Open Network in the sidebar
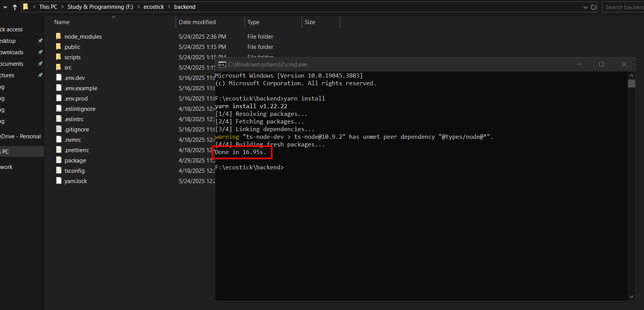The height and width of the screenshot is (310, 644). (x=6, y=167)
